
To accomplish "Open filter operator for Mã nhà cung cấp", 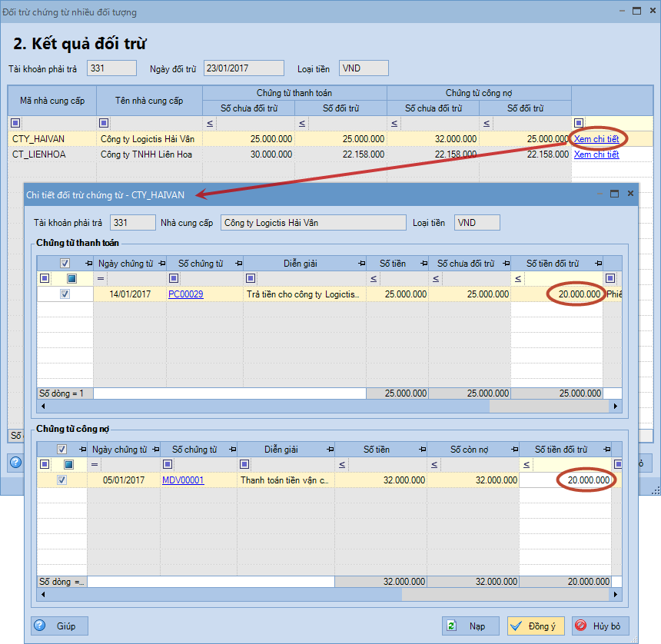I will (14, 123).
